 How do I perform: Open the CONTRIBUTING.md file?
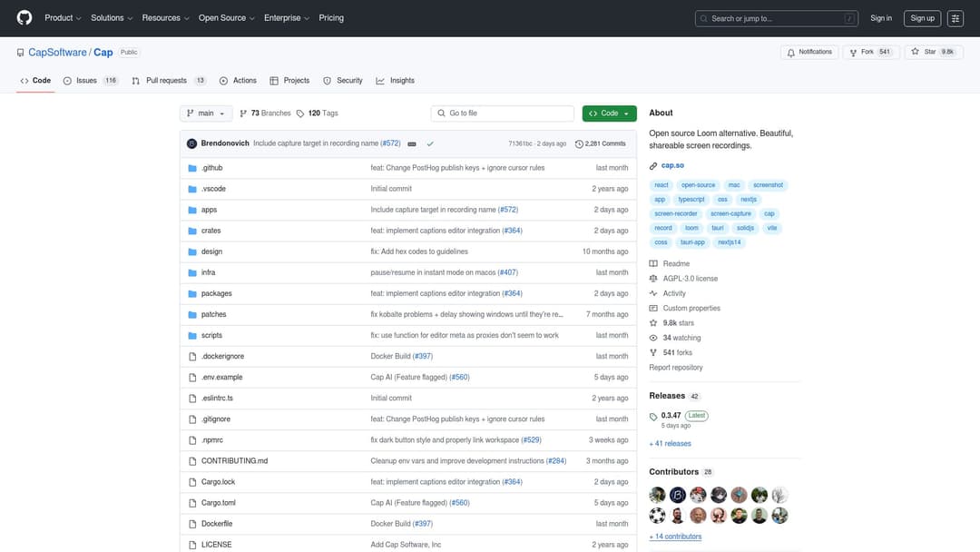(234, 461)
